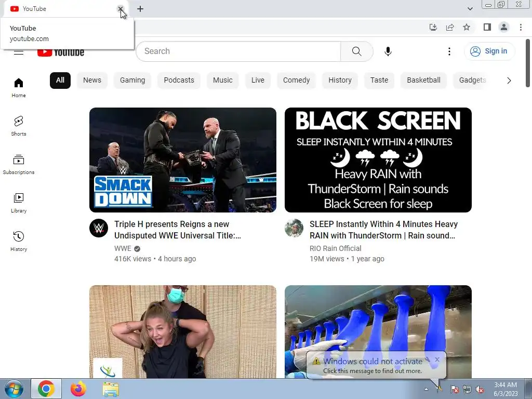Bookmark this tab with the star icon
The image size is (532, 399).
click(467, 27)
